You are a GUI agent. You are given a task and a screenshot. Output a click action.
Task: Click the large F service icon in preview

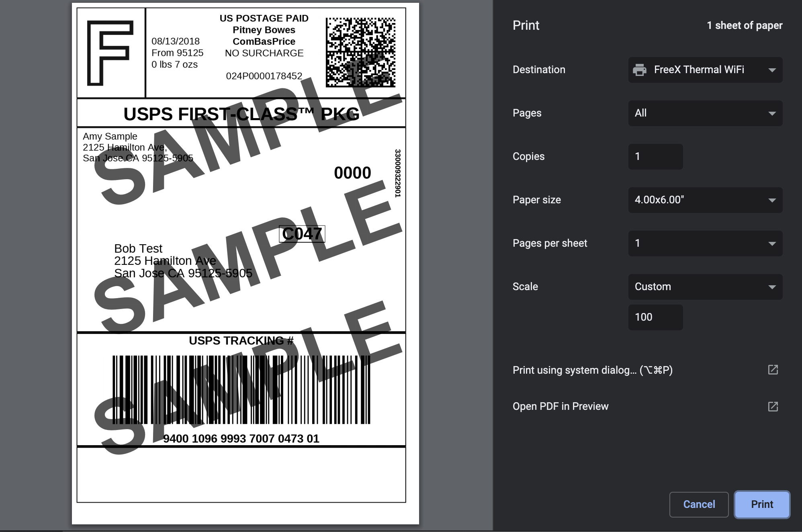click(110, 53)
